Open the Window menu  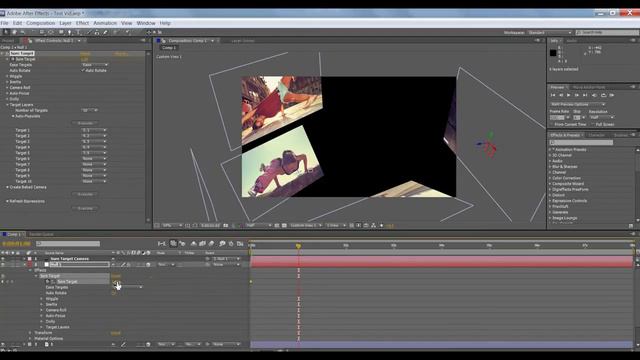pyautogui.click(x=146, y=23)
